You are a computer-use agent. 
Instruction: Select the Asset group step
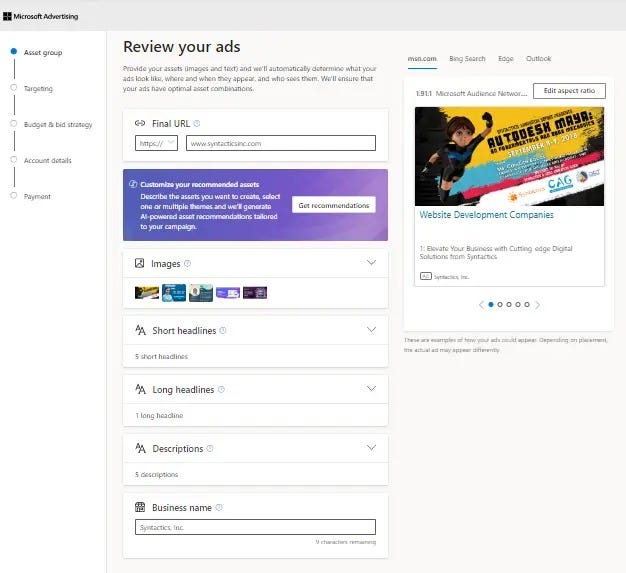(37, 52)
